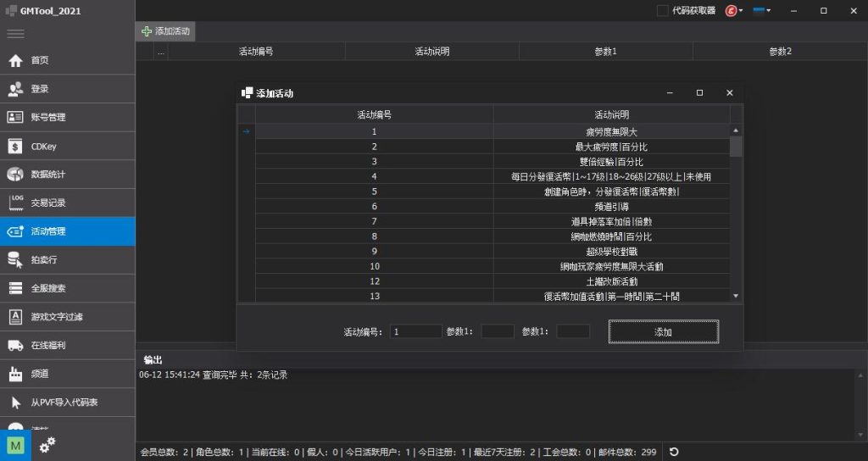Open 全服搜索 server search
This screenshot has width=868, height=461.
[x=68, y=288]
